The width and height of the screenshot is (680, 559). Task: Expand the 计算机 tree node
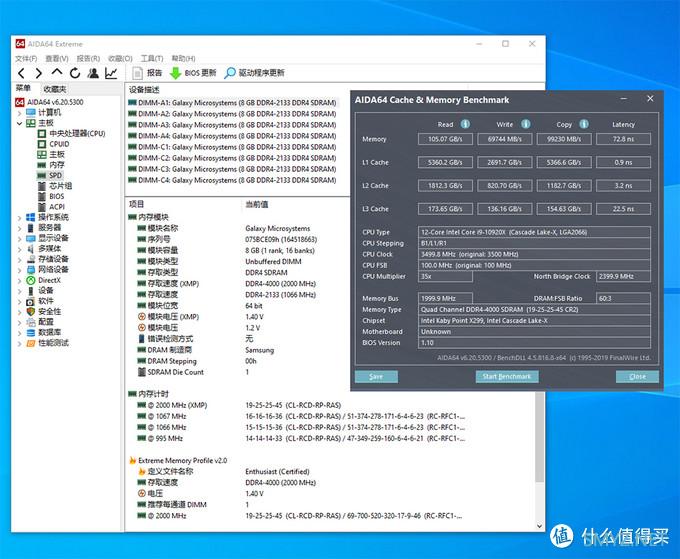19,113
